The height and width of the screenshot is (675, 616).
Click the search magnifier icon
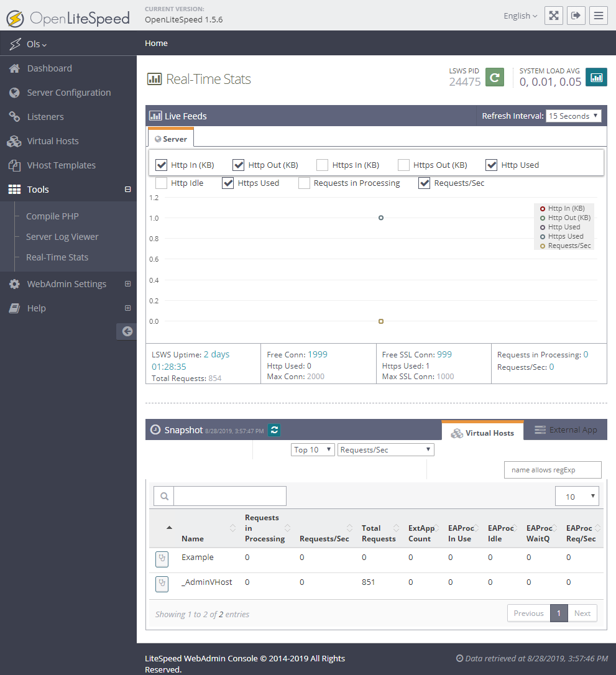pos(164,497)
